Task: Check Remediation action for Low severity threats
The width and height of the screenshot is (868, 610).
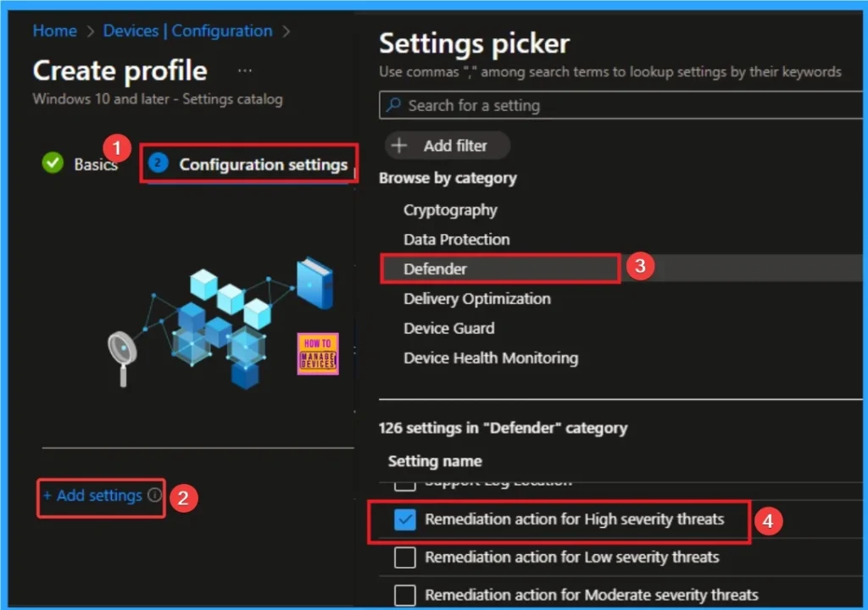Action: click(x=404, y=557)
